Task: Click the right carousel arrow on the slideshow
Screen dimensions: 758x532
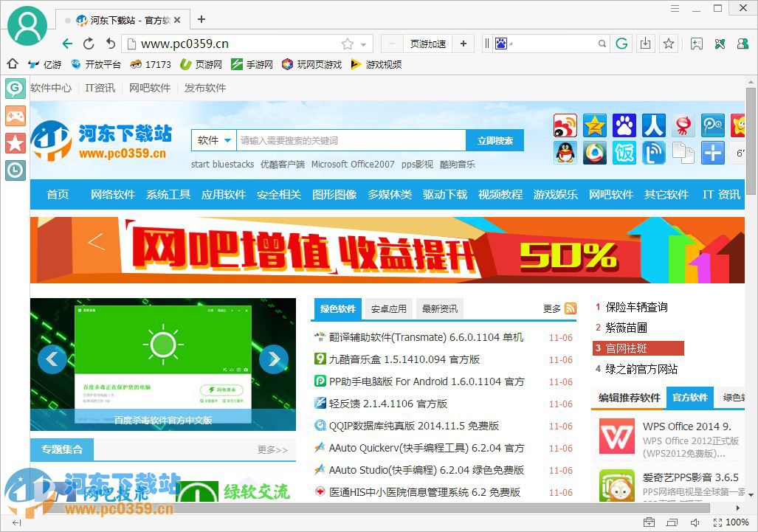Action: click(274, 359)
